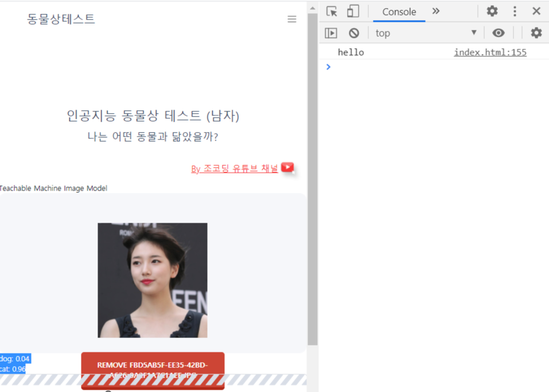Select the hello console message
Screen dimensions: 549x392
point(351,52)
